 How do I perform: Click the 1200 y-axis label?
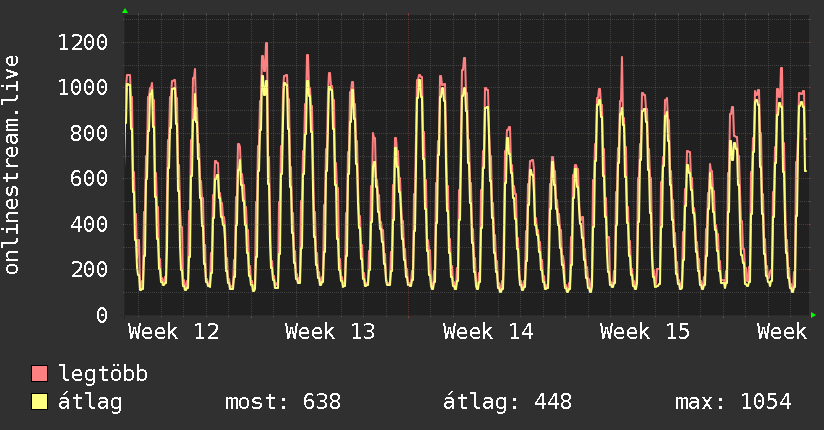(x=83, y=42)
